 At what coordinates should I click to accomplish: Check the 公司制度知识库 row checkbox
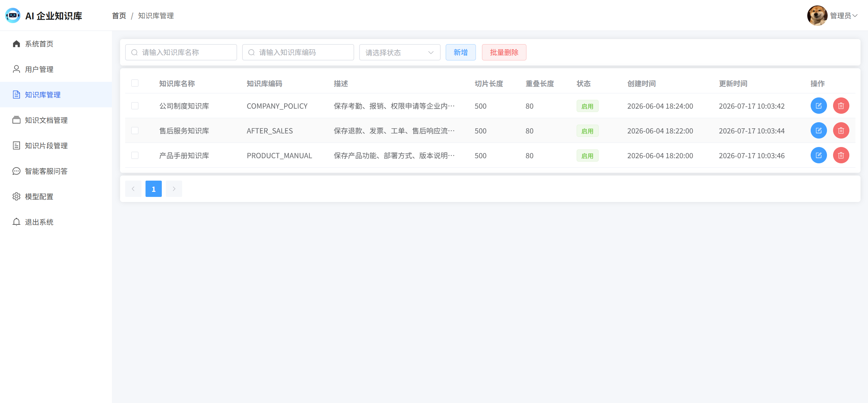[135, 106]
